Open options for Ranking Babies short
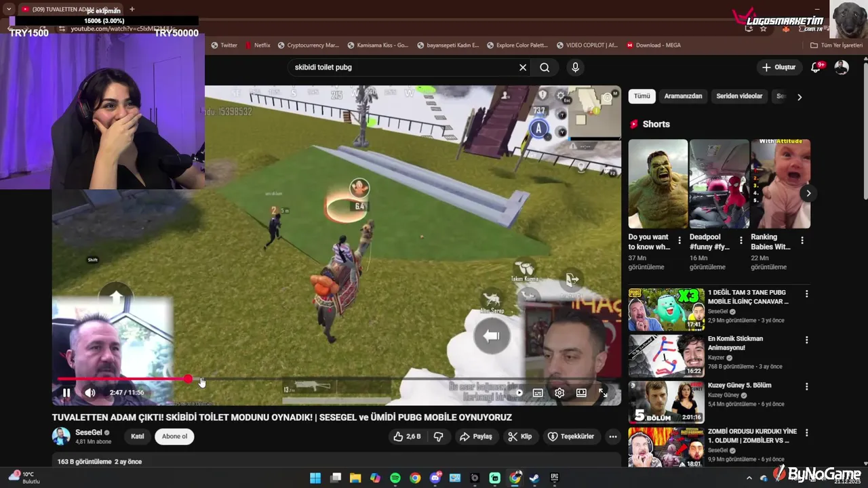Image resolution: width=868 pixels, height=488 pixels. pos(802,241)
